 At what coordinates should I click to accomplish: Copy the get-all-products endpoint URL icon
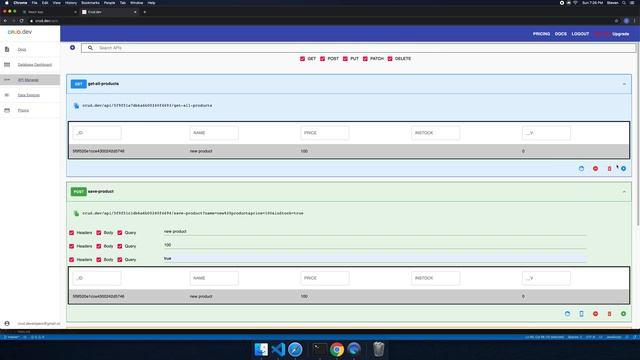pyautogui.click(x=76, y=106)
